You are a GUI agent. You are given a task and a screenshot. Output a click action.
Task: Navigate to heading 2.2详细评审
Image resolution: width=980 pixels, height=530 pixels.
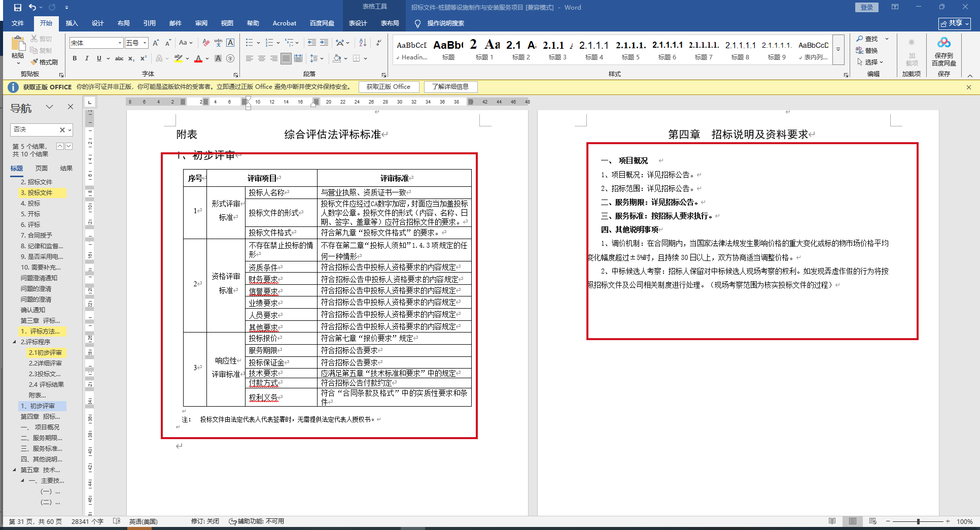point(45,363)
